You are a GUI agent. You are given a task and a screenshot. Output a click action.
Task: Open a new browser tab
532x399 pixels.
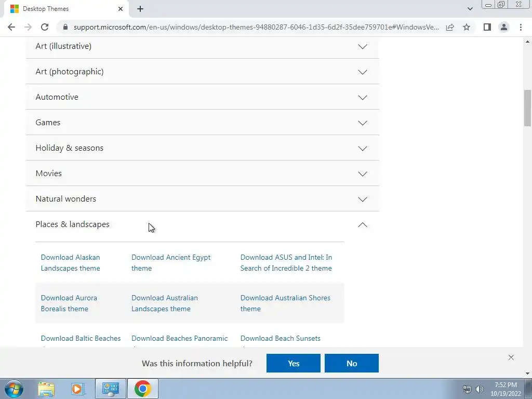tap(140, 9)
